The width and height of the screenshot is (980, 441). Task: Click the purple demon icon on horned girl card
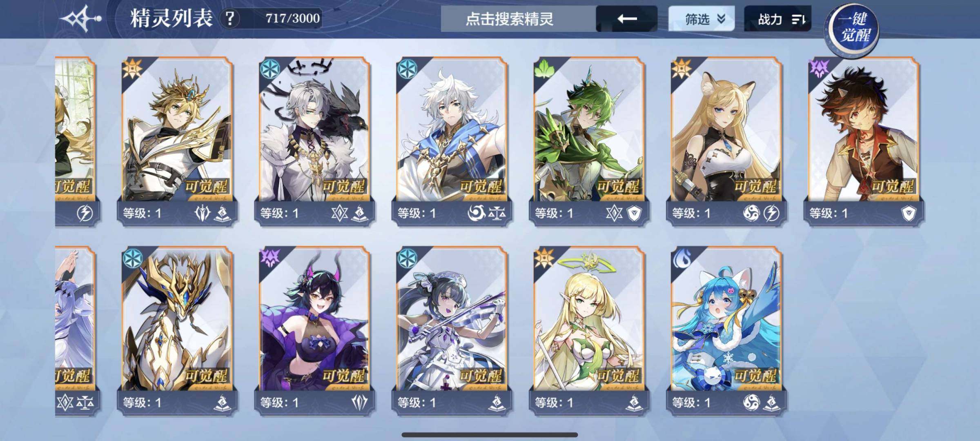click(269, 258)
